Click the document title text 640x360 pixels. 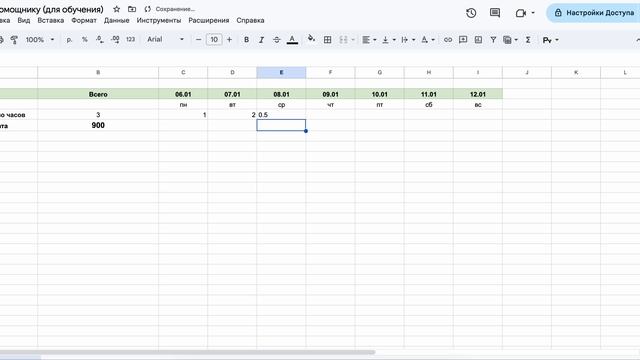click(x=52, y=9)
